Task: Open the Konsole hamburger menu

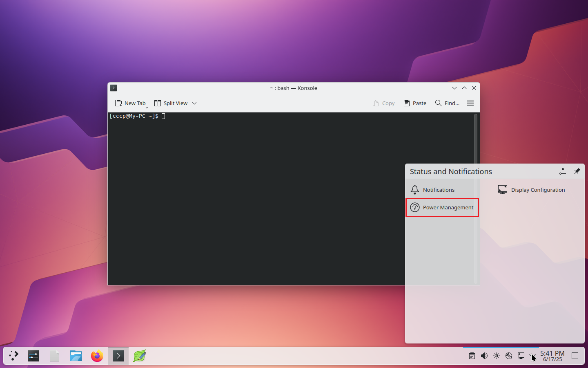Action: (470, 103)
